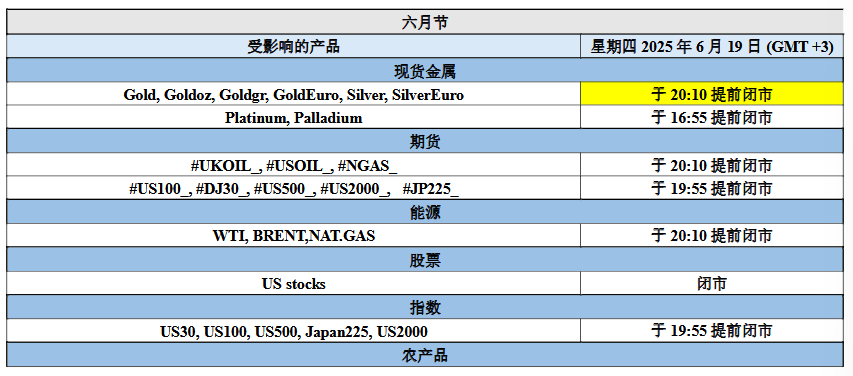The height and width of the screenshot is (376, 853).
Task: Select the Platinum, Palladium cell
Action: pyautogui.click(x=294, y=118)
